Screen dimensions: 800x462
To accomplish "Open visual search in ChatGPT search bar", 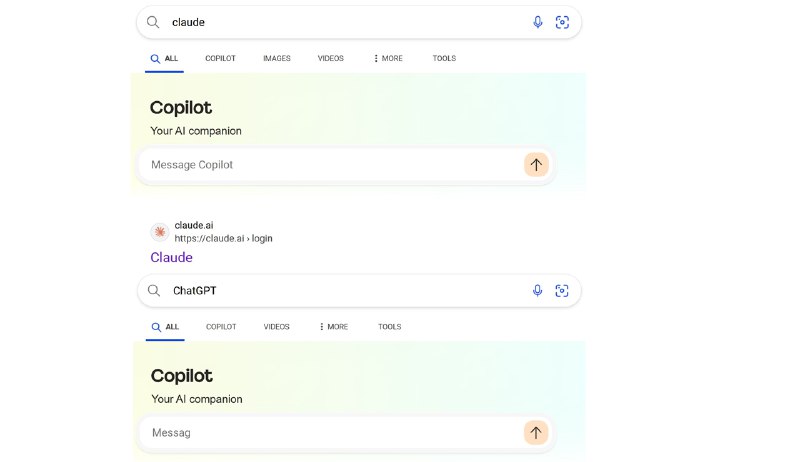I will click(x=561, y=291).
